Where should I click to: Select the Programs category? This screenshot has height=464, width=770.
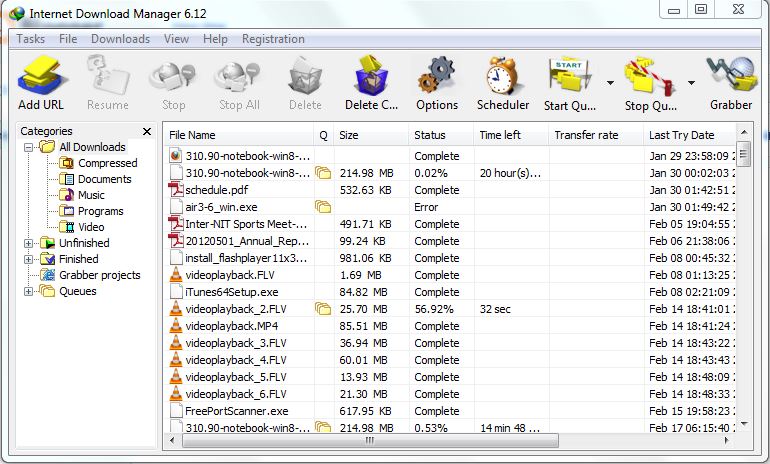tap(101, 211)
